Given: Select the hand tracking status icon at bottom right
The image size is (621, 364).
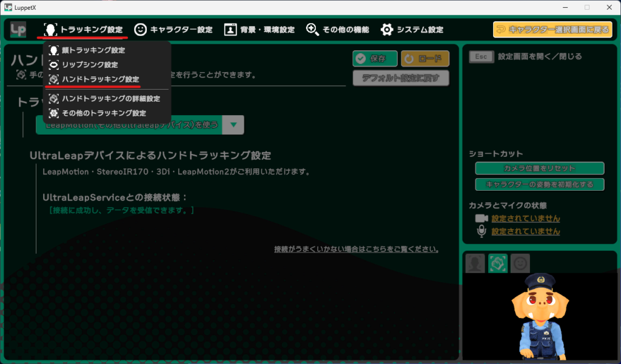Looking at the screenshot, I should [x=498, y=263].
